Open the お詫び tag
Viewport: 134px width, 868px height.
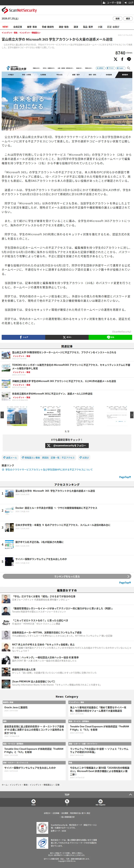click(84, 458)
